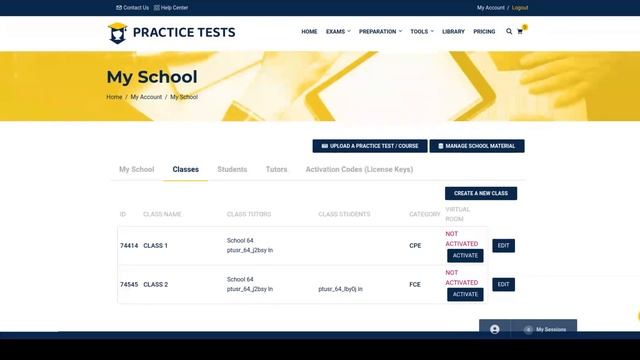Activate virtual room for Class 1
Image resolution: width=640 pixels, height=360 pixels.
[465, 256]
